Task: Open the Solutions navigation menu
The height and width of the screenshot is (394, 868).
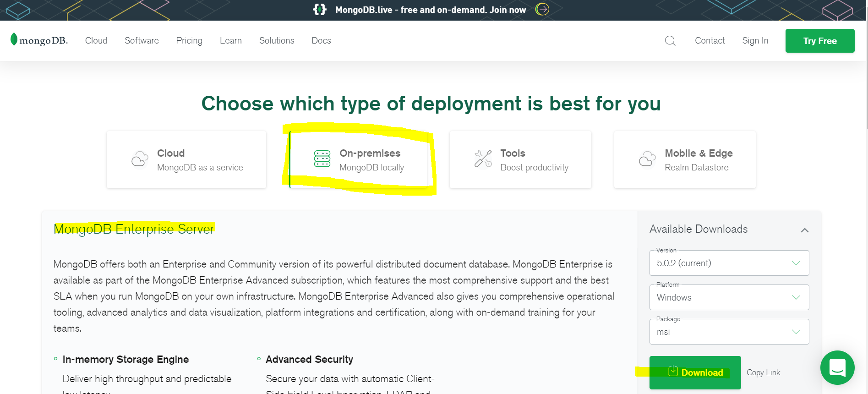Action: pyautogui.click(x=277, y=41)
